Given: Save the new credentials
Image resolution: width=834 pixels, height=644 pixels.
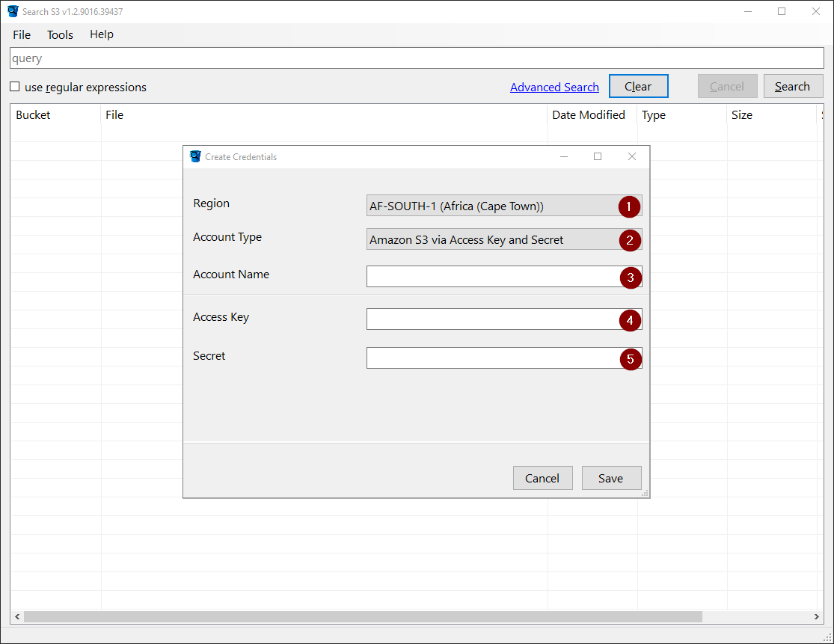Looking at the screenshot, I should 611,478.
